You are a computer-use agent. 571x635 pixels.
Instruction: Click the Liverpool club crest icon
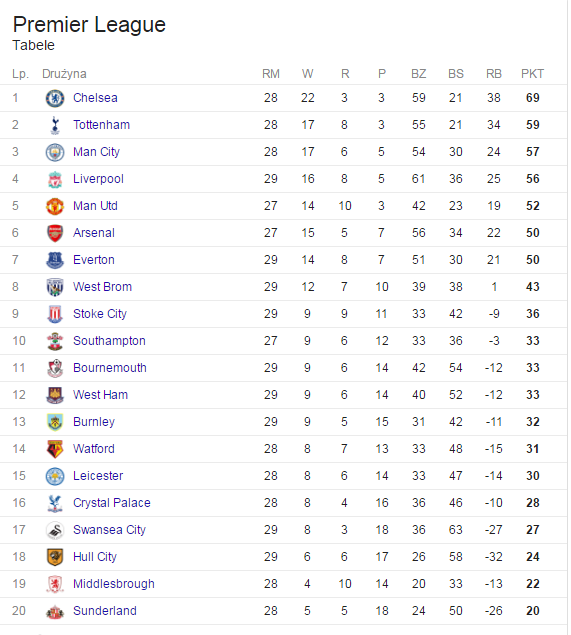point(55,179)
